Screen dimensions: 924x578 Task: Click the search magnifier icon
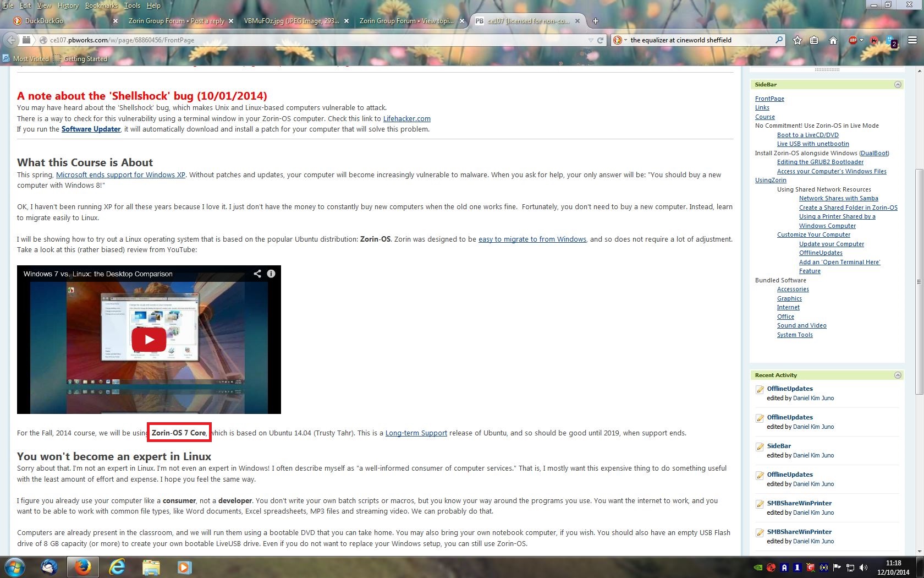[x=779, y=40]
